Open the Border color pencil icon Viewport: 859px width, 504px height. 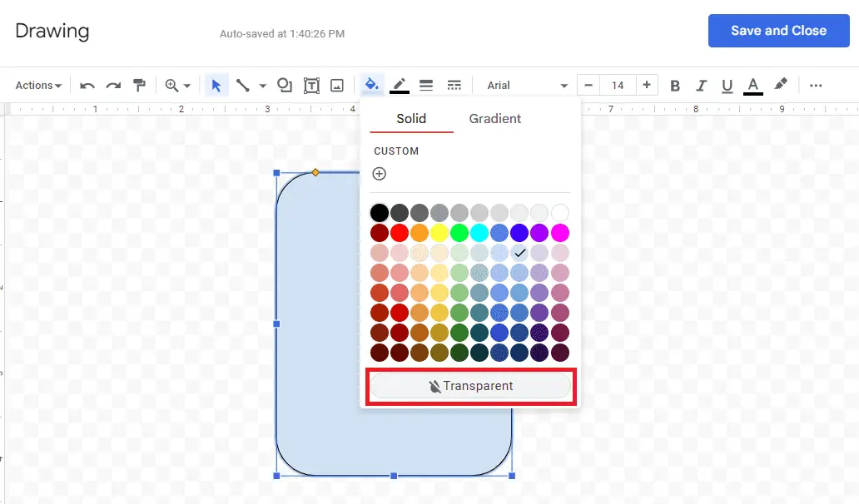tap(400, 86)
